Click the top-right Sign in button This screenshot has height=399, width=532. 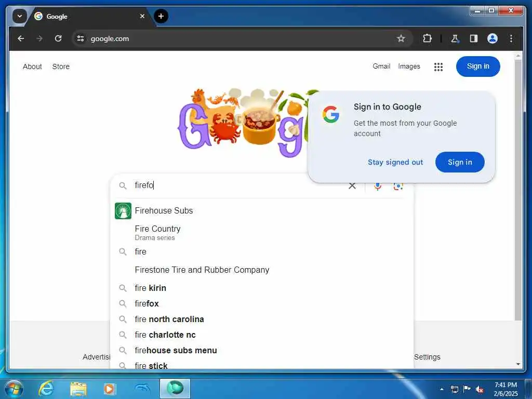478,66
